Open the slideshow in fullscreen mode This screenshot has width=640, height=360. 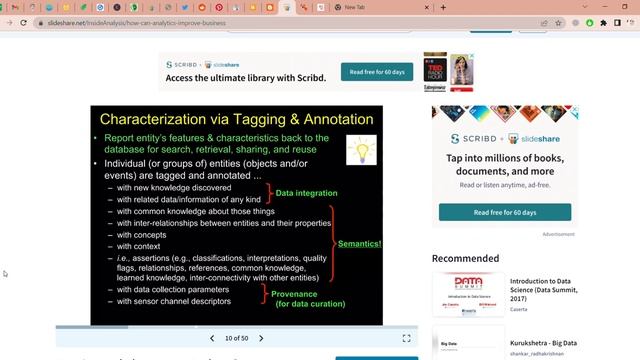coord(406,338)
